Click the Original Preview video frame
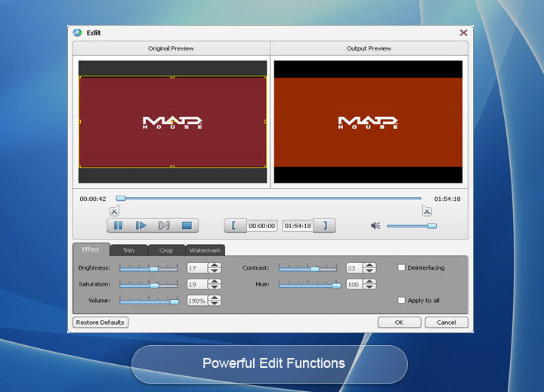 pos(172,122)
